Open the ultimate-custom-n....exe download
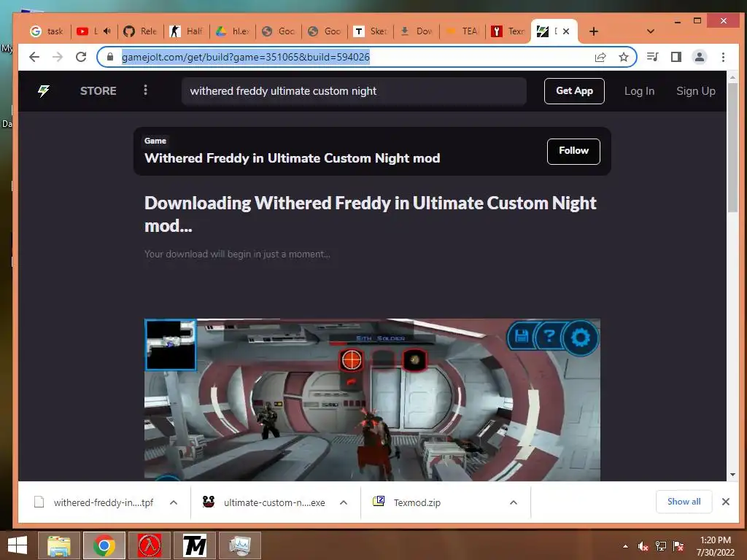Image resolution: width=747 pixels, height=560 pixels. (x=264, y=502)
